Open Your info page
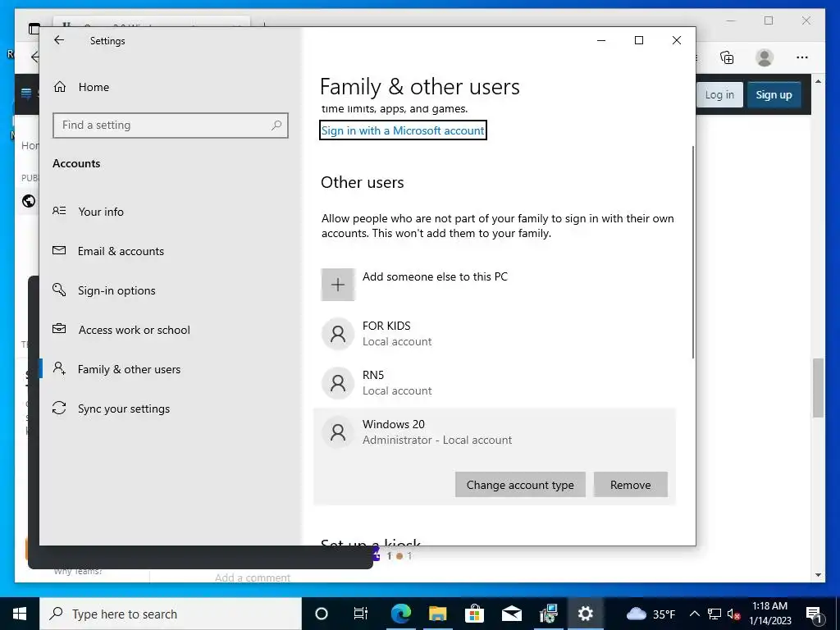 pyautogui.click(x=101, y=212)
